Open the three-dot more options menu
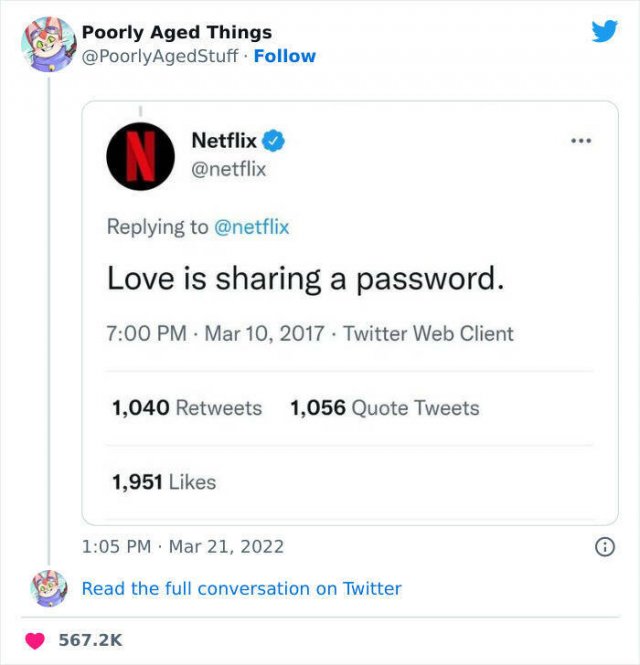 pyautogui.click(x=581, y=140)
